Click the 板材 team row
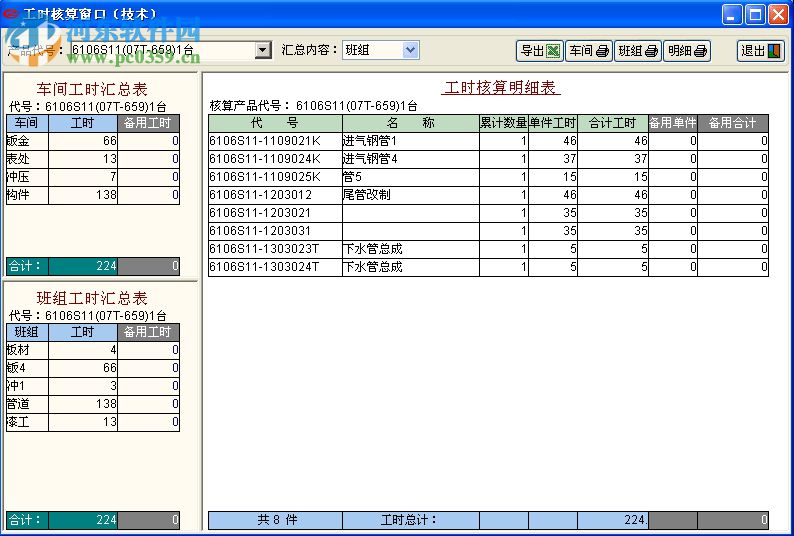This screenshot has width=794, height=536. coord(93,350)
